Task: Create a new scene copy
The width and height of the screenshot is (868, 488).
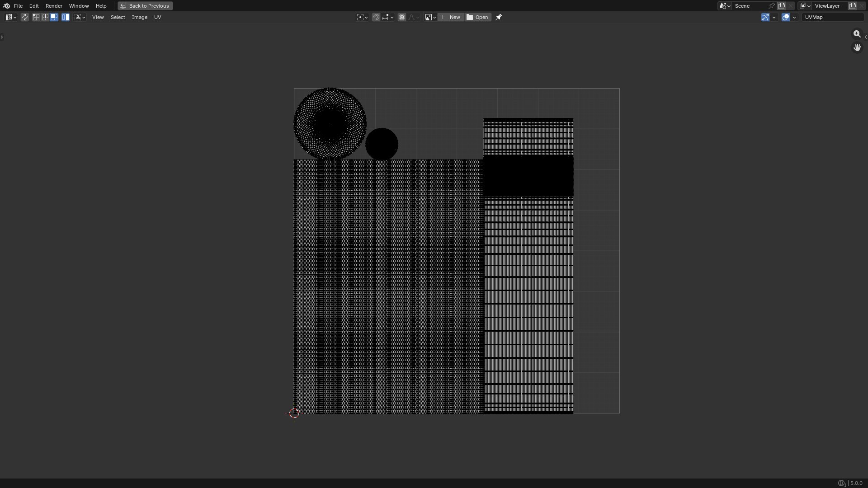Action: click(782, 6)
